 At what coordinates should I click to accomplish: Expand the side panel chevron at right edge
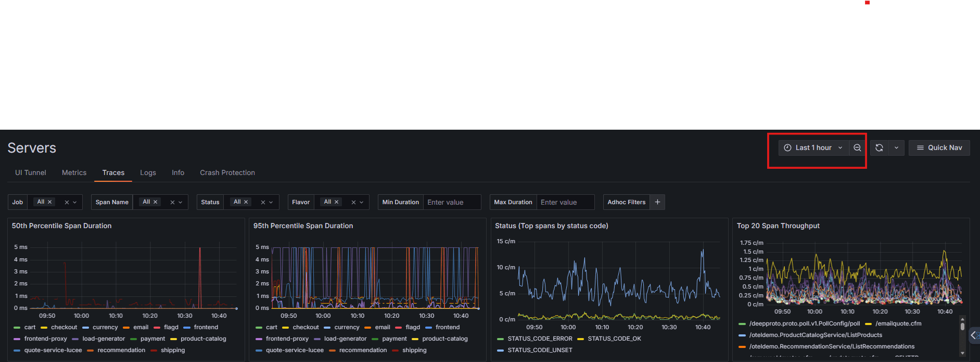tap(973, 335)
